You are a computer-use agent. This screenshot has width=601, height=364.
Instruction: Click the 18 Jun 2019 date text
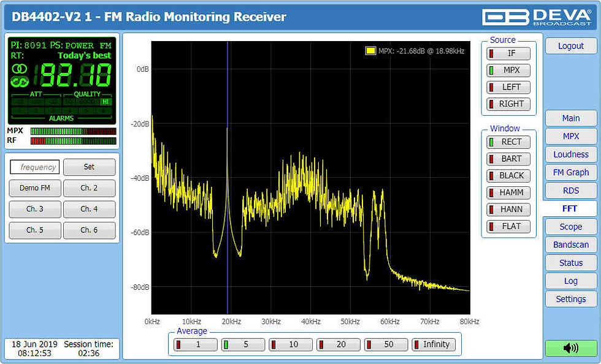coord(34,344)
